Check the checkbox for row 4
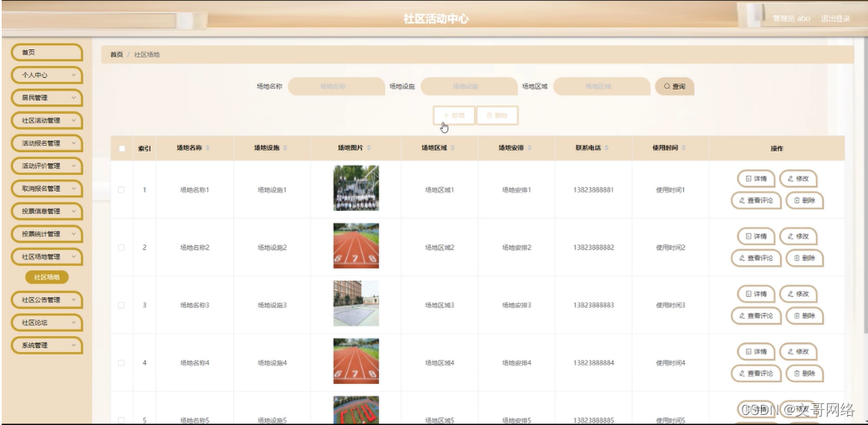Screen dimensions: 868x425 [x=121, y=363]
